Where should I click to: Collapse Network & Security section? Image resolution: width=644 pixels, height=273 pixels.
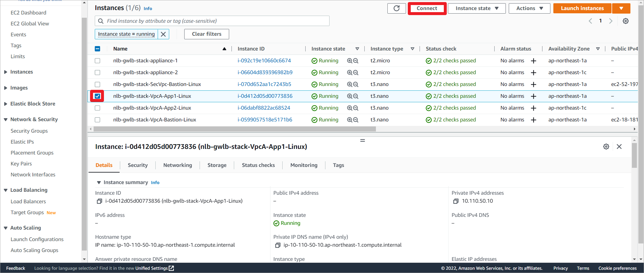pos(6,119)
